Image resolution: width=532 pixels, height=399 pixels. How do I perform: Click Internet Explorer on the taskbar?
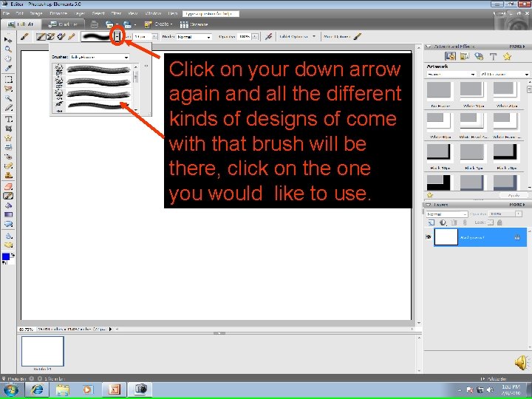tap(38, 389)
